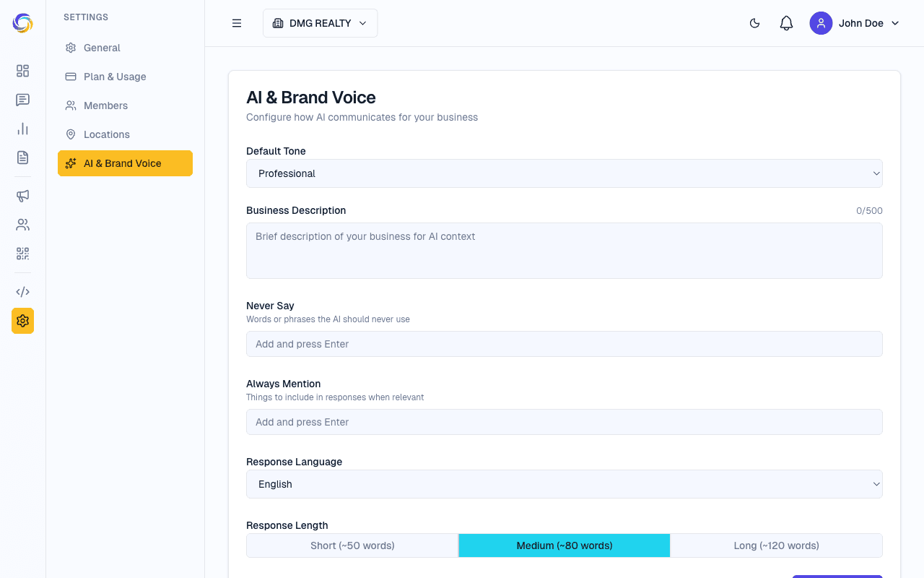Open notifications bell icon

point(787,23)
